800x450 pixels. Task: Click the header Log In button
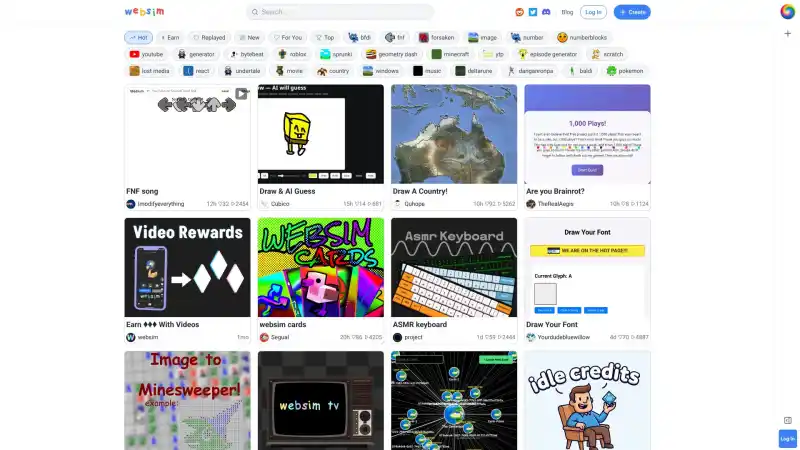point(593,12)
